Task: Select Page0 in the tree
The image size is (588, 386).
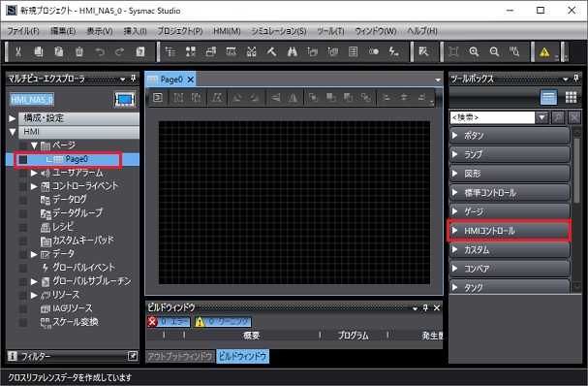Action: [x=77, y=159]
